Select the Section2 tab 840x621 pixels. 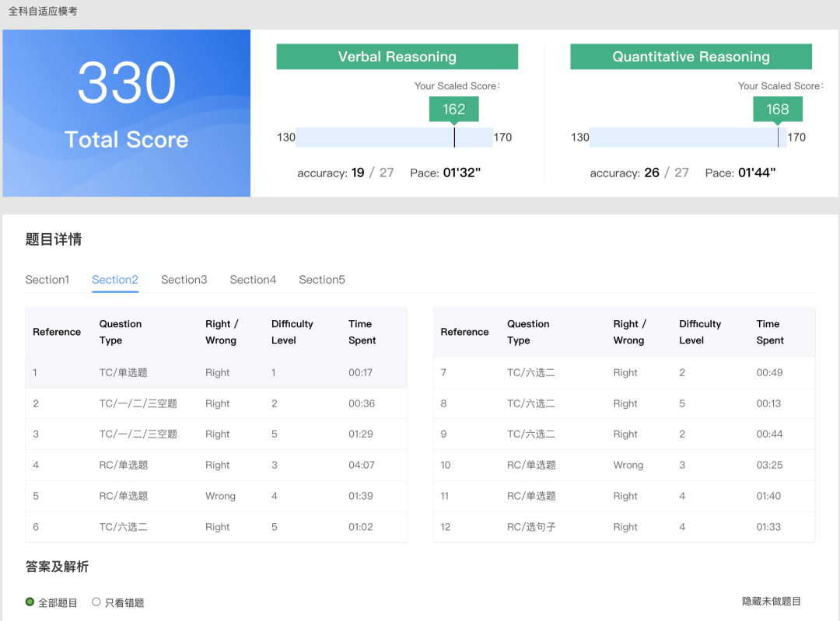click(x=115, y=280)
